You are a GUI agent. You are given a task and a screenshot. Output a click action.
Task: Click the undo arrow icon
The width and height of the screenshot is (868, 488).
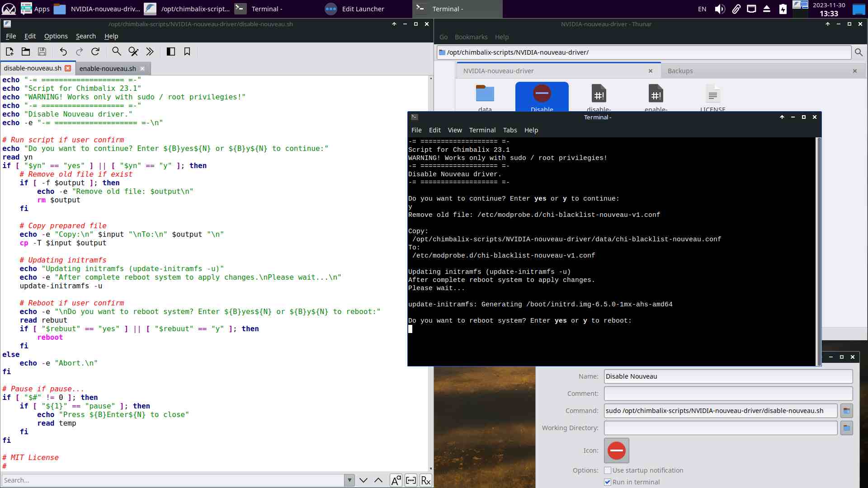63,52
